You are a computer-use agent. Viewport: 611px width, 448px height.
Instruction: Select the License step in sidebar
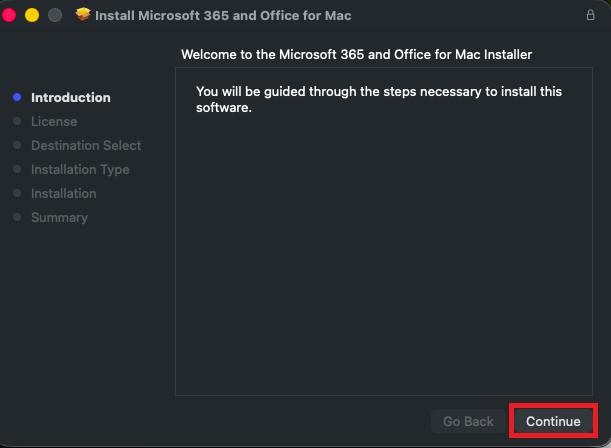click(54, 122)
